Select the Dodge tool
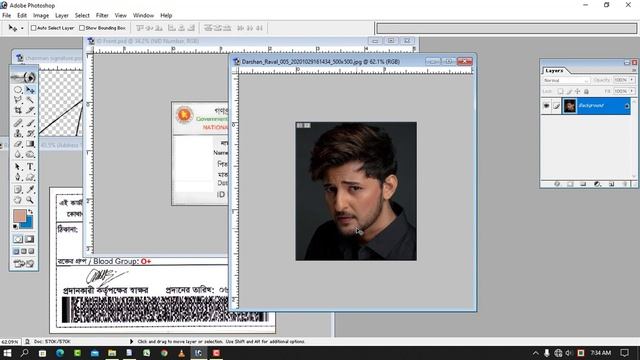The width and height of the screenshot is (640, 360). pyautogui.click(x=30, y=154)
